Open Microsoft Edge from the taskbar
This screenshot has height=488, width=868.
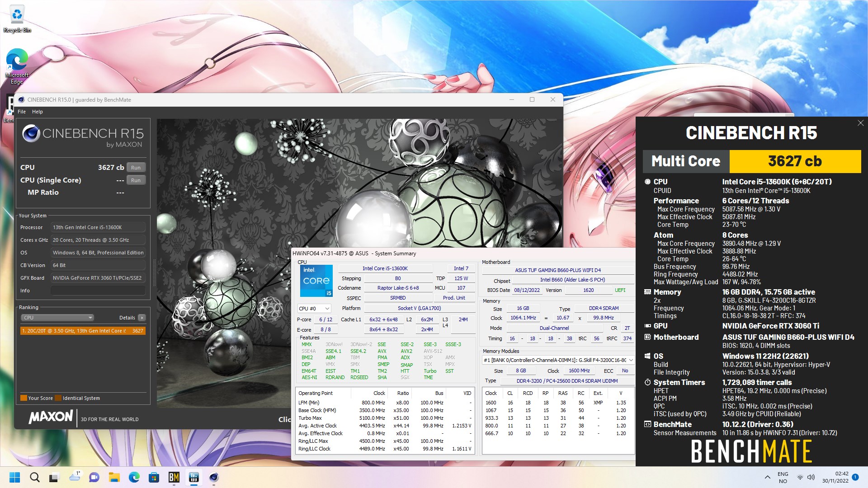click(134, 477)
